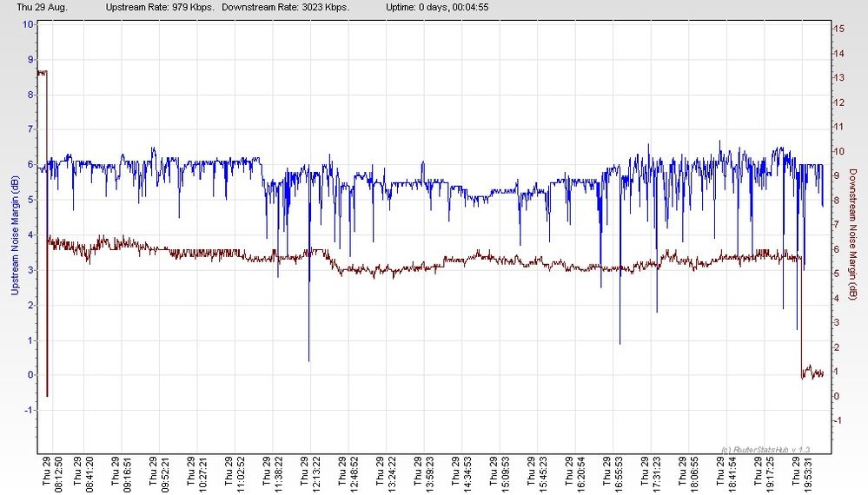Click the -1 tick on downstream axis

coord(838,420)
